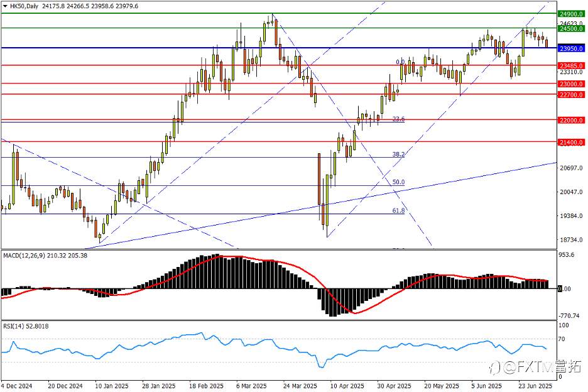Viewport: 588px width, 392px height.
Task: Select the 18734.0 price axis value
Action: (x=571, y=240)
